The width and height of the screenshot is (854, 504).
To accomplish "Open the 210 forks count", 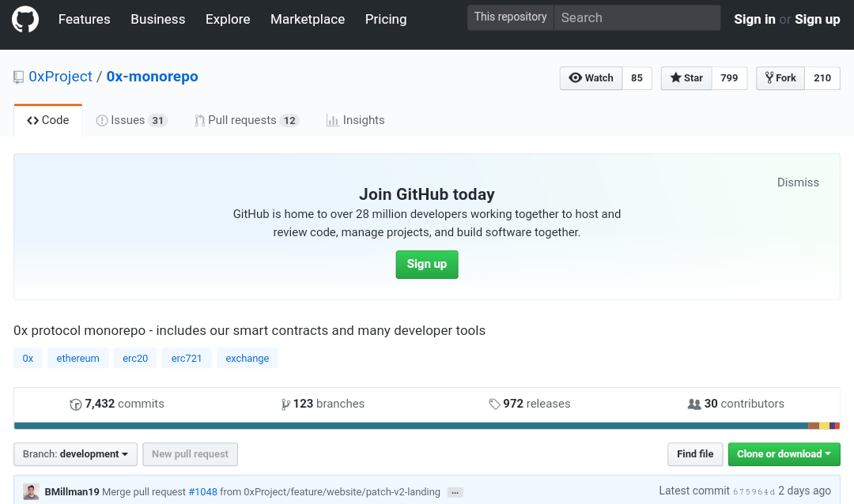I will point(822,78).
